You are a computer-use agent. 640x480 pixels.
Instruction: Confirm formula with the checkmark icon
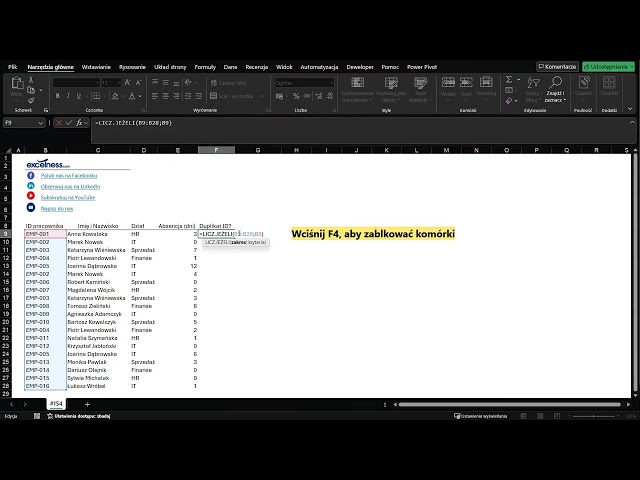[x=69, y=122]
